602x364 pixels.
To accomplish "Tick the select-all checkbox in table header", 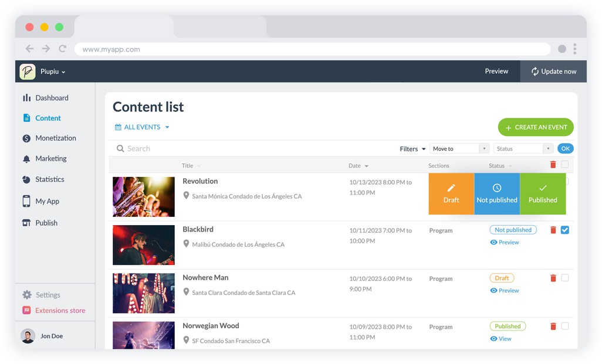I will coord(564,165).
